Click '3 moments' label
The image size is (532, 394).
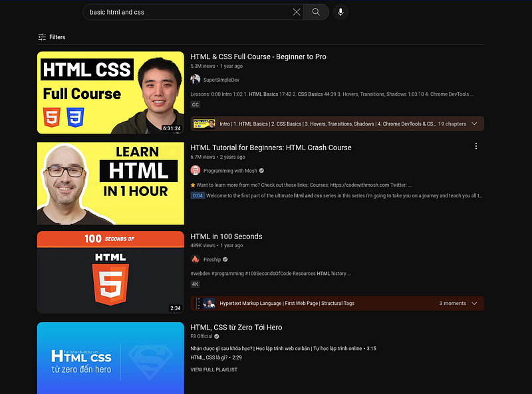tap(453, 304)
